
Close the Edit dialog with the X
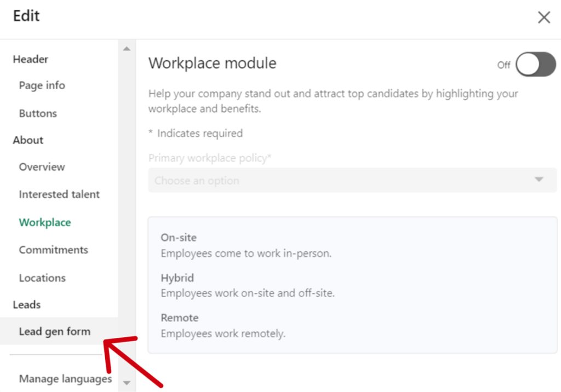click(x=543, y=18)
